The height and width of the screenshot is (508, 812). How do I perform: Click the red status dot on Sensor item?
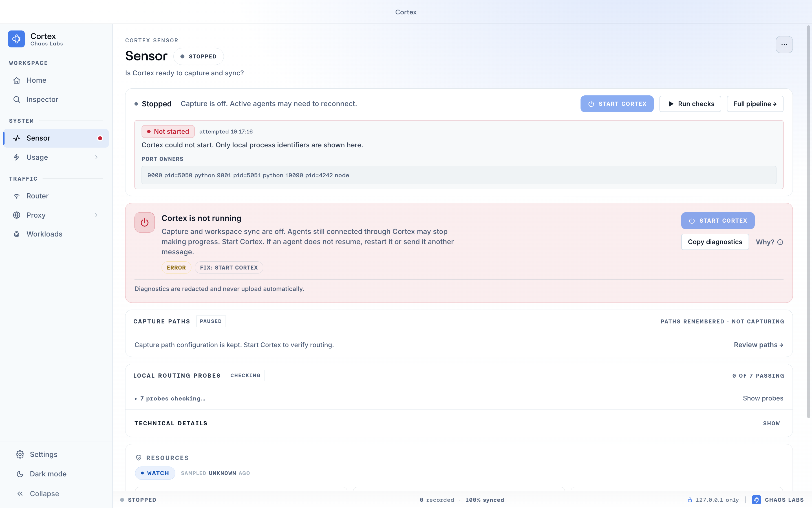(x=100, y=138)
